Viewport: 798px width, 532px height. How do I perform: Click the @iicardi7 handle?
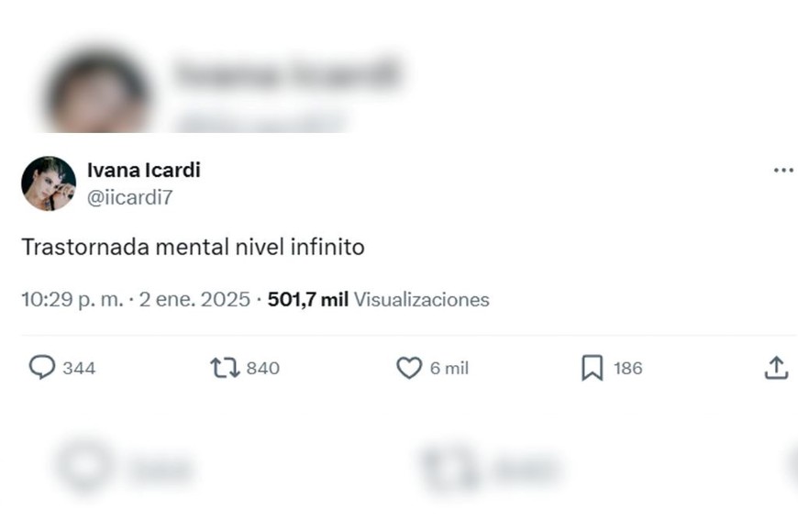[x=129, y=196]
